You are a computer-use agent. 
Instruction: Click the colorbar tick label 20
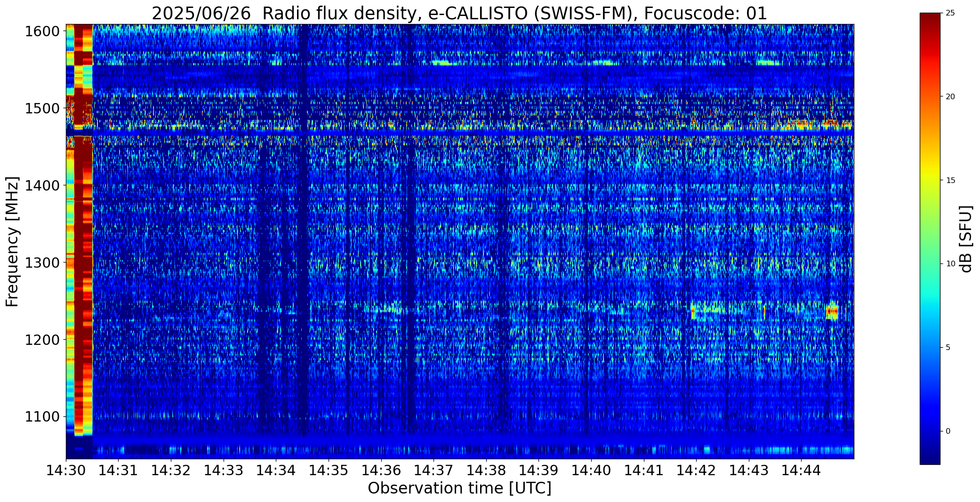(x=950, y=97)
